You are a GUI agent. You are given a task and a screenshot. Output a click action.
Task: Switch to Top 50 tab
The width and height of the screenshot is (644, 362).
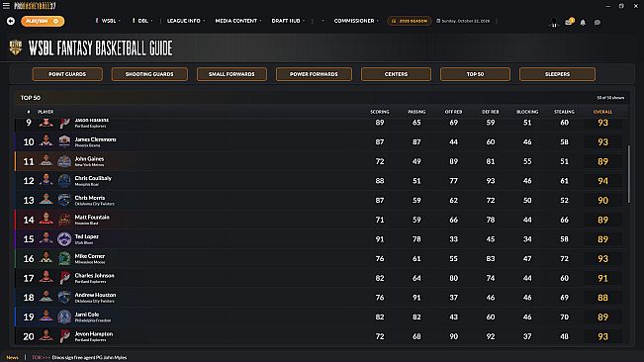coord(475,74)
